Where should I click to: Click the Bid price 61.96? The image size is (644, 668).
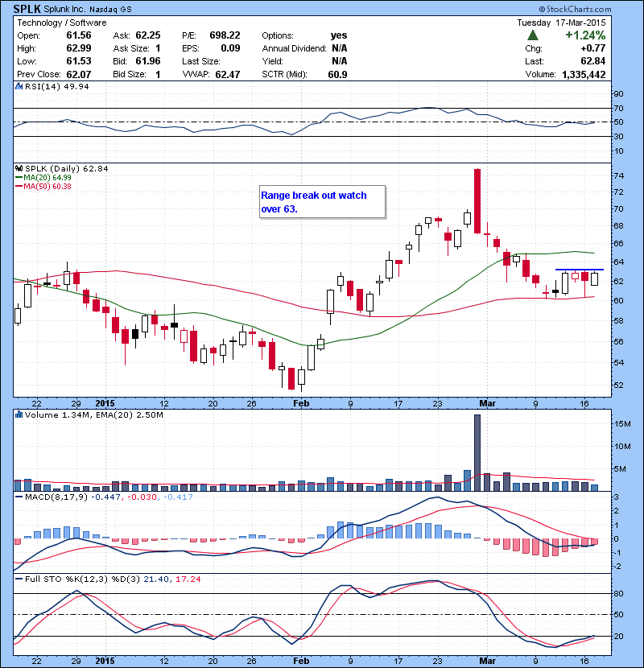click(148, 61)
